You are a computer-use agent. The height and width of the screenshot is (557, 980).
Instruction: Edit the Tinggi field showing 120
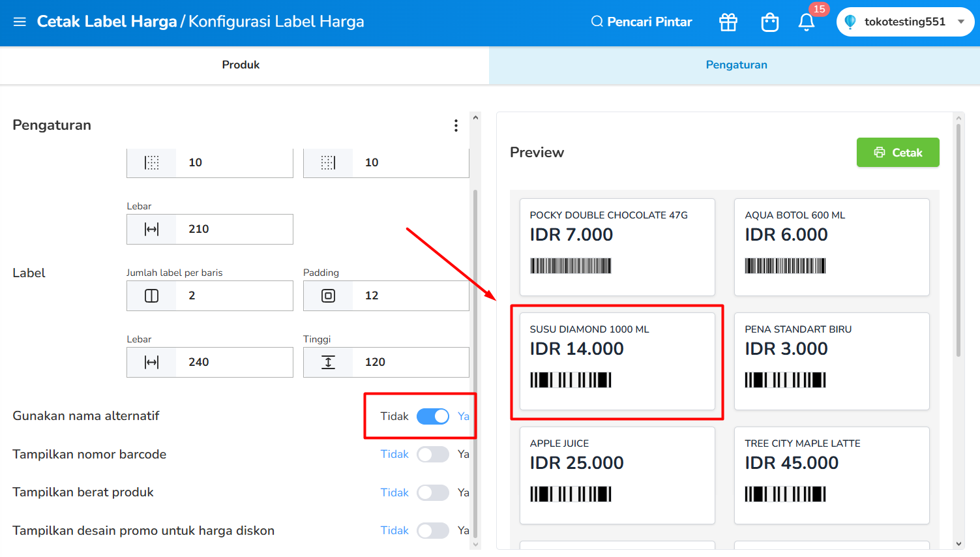coord(386,362)
